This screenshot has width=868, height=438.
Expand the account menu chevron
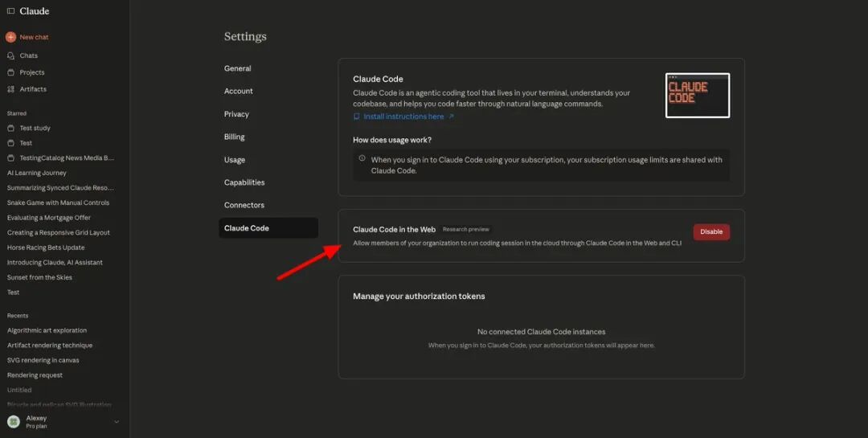[x=116, y=422]
